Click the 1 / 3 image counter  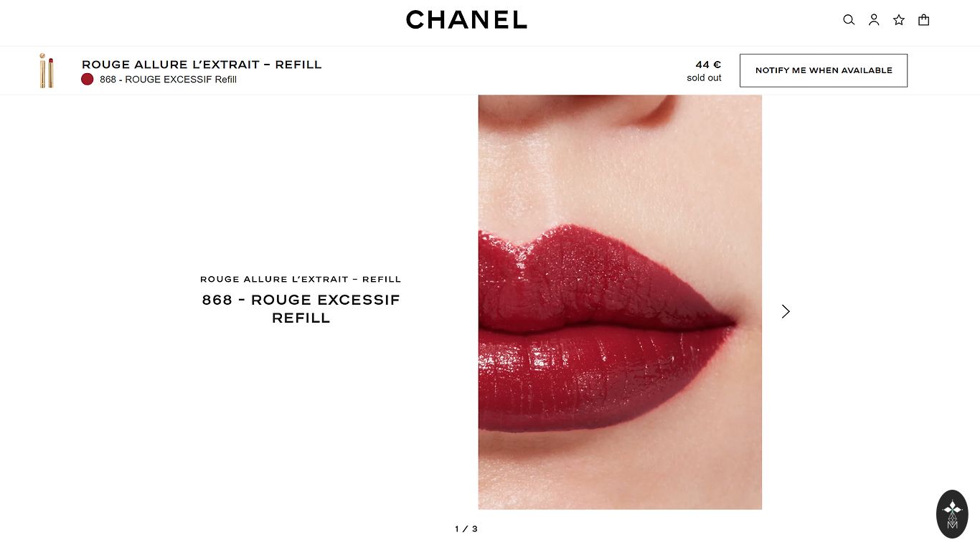click(466, 529)
